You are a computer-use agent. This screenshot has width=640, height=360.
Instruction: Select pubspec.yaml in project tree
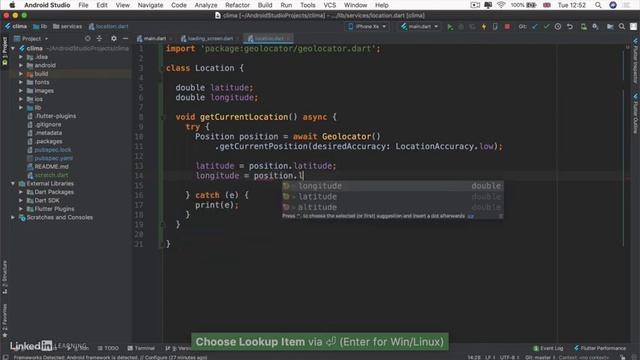coord(53,158)
